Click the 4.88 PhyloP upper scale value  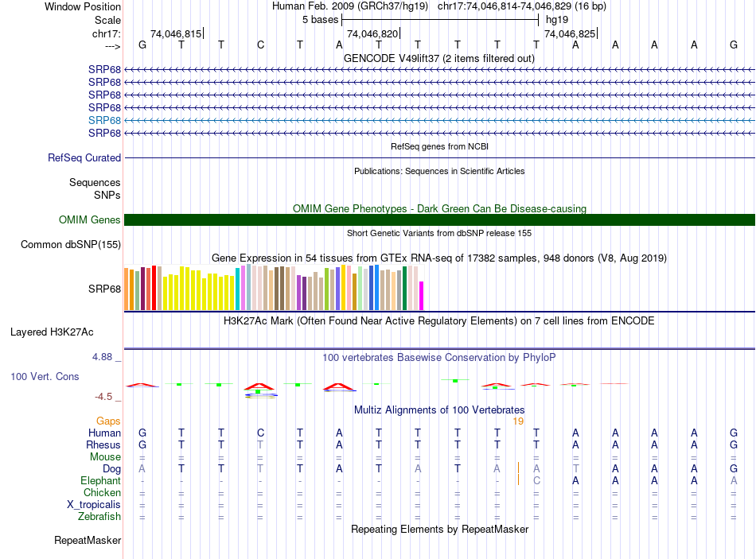pos(102,356)
